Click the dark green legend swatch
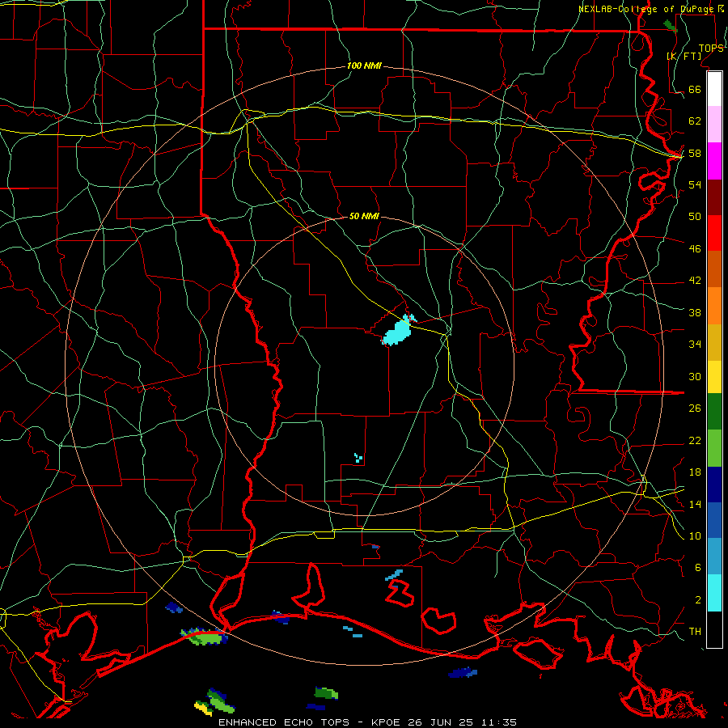Screen dimensions: 728x728 coord(714,412)
